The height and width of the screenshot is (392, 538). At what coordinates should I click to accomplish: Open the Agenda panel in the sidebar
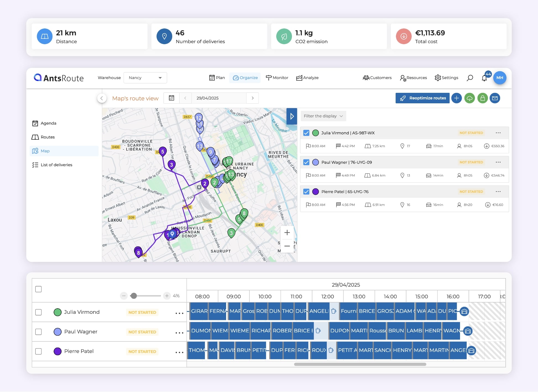click(x=48, y=123)
